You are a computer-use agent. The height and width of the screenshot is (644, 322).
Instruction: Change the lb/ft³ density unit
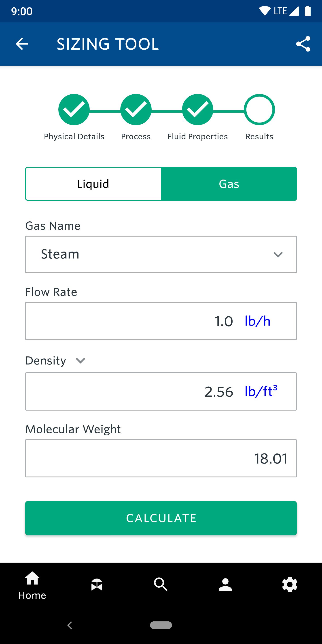tap(261, 391)
